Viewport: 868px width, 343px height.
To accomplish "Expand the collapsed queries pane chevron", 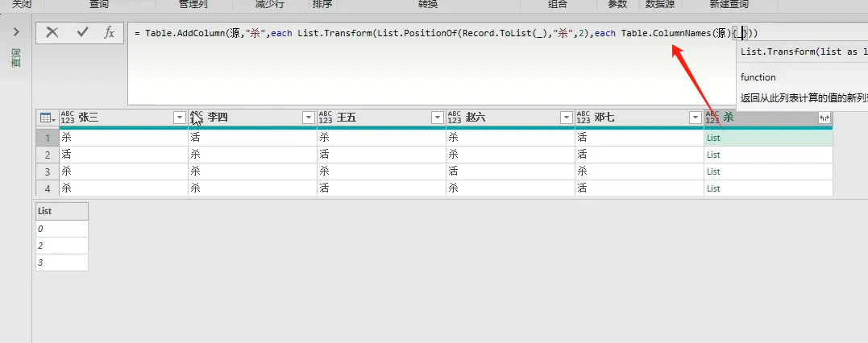I will pyautogui.click(x=17, y=32).
